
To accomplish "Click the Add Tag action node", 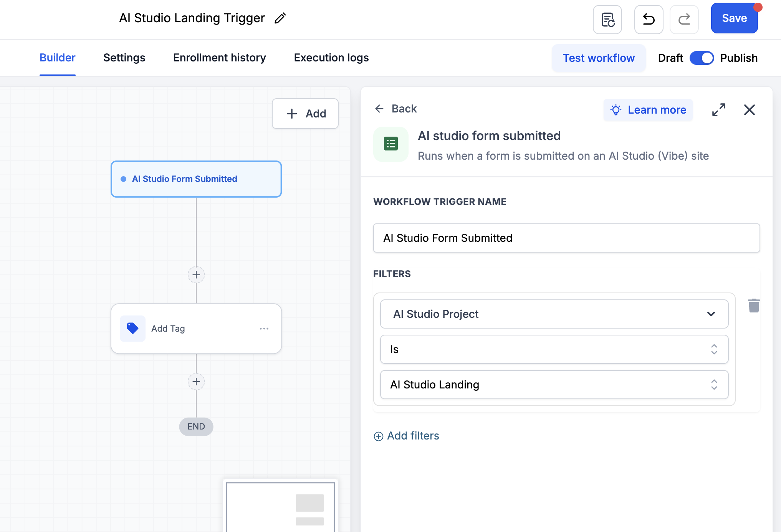I will 196,329.
